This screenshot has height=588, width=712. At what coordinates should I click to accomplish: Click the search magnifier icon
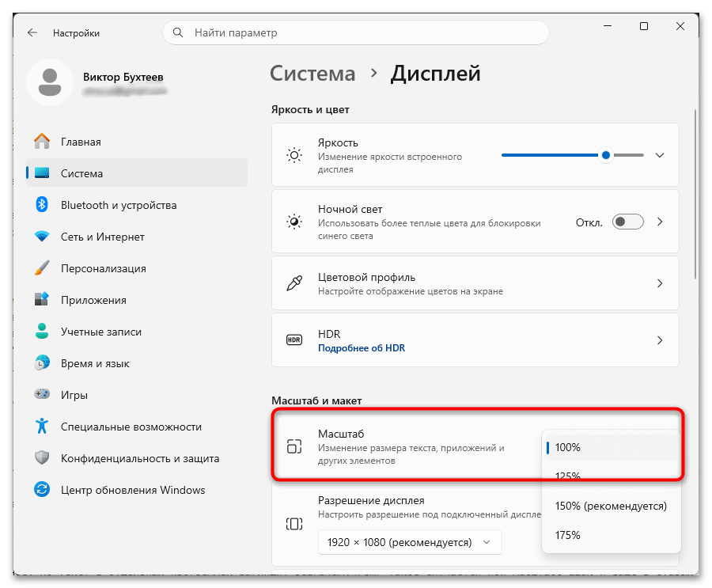(x=178, y=32)
